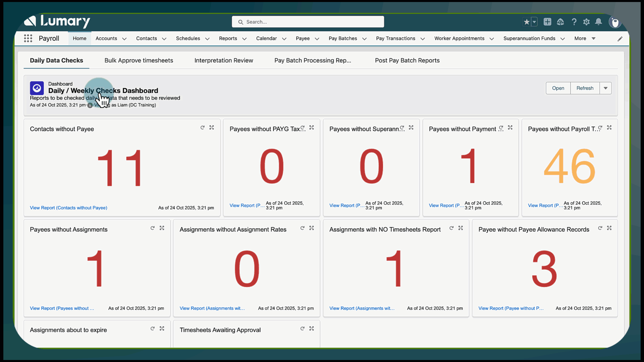644x362 pixels.
Task: Switch to Bulk Approve timesheets tab
Action: (x=139, y=61)
